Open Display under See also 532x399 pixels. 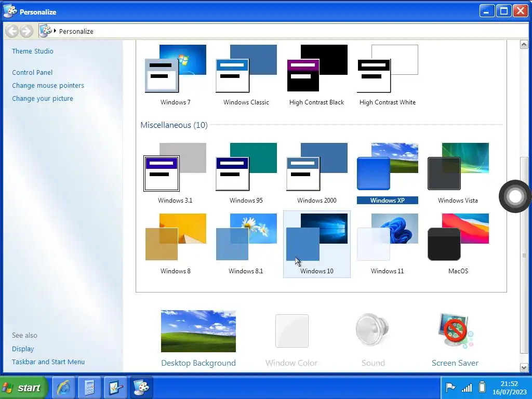pos(23,349)
